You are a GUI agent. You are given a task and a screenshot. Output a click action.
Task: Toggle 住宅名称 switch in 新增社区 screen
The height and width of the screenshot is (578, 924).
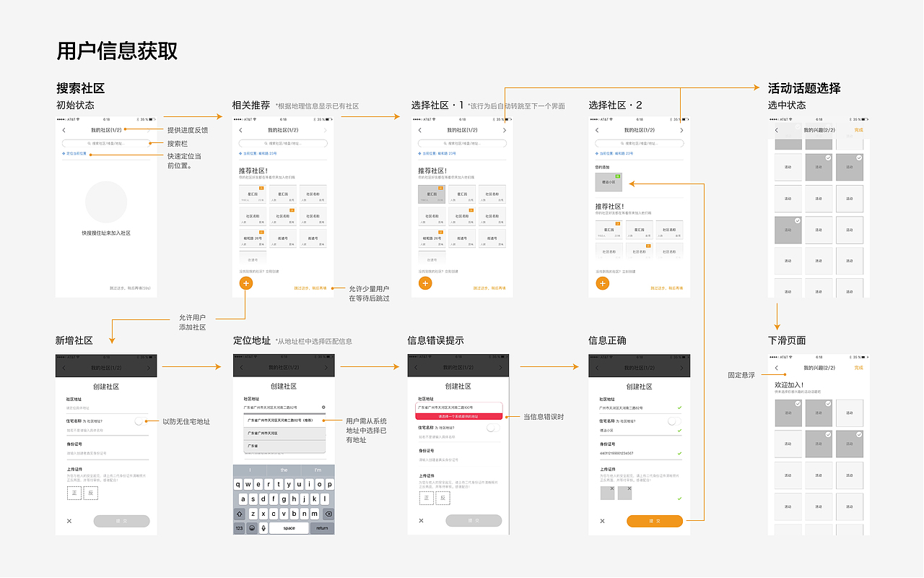[x=140, y=420]
